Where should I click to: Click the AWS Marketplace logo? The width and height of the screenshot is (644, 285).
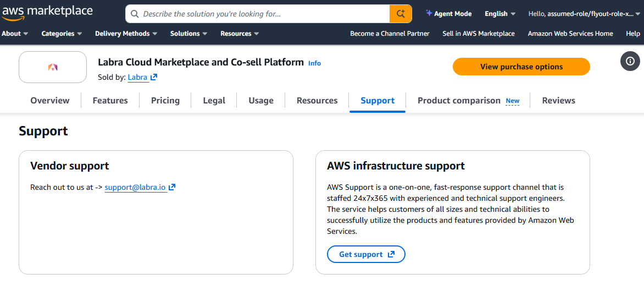(x=47, y=12)
